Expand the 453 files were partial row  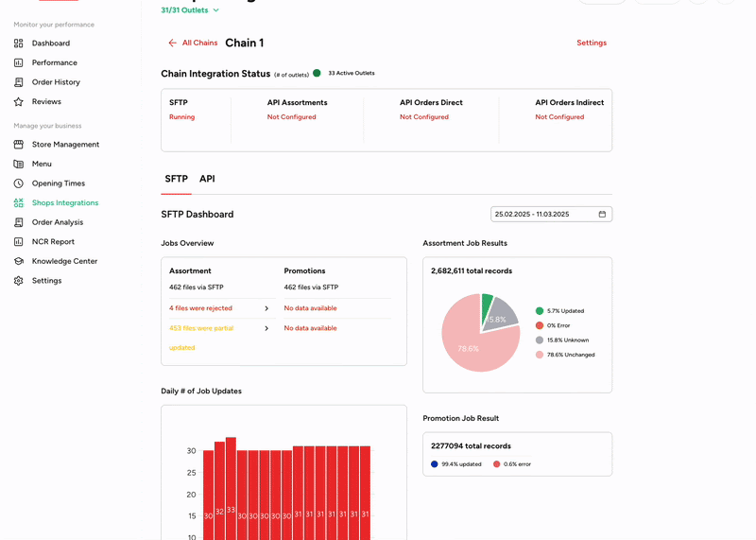(266, 329)
